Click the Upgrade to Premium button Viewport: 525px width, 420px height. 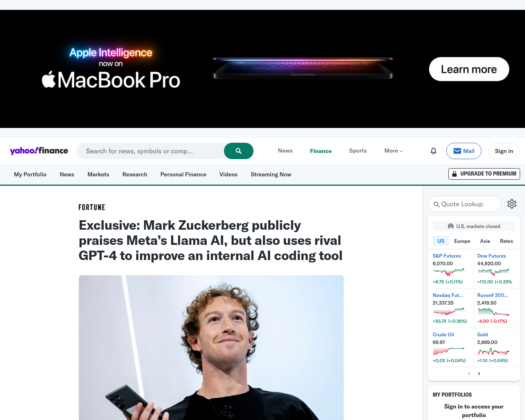tap(484, 174)
